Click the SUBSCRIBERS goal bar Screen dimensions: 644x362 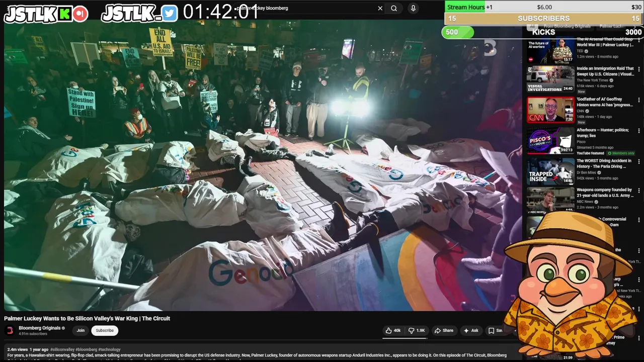[544, 19]
